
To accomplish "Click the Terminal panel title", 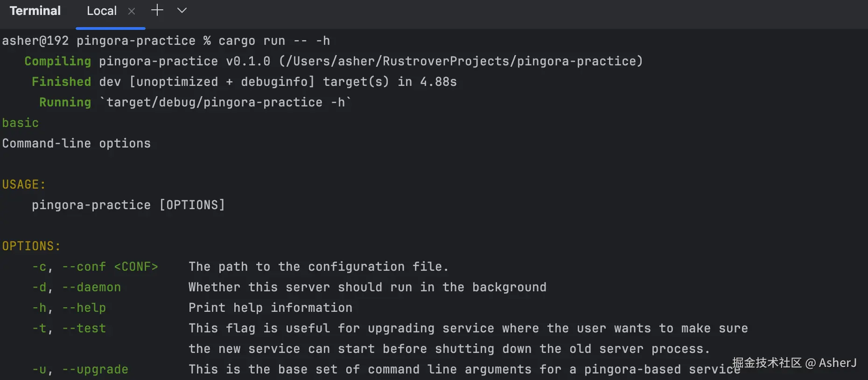I will tap(35, 11).
